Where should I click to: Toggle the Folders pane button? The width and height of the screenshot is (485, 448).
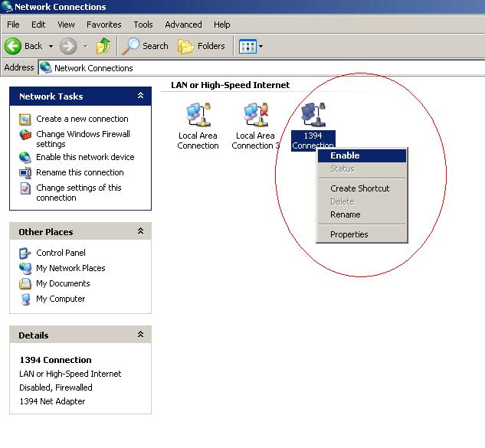(x=202, y=46)
